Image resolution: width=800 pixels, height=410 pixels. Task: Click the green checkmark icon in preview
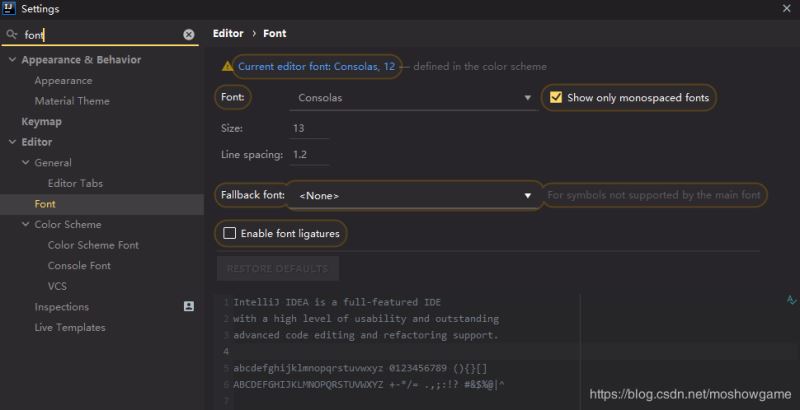click(x=792, y=300)
